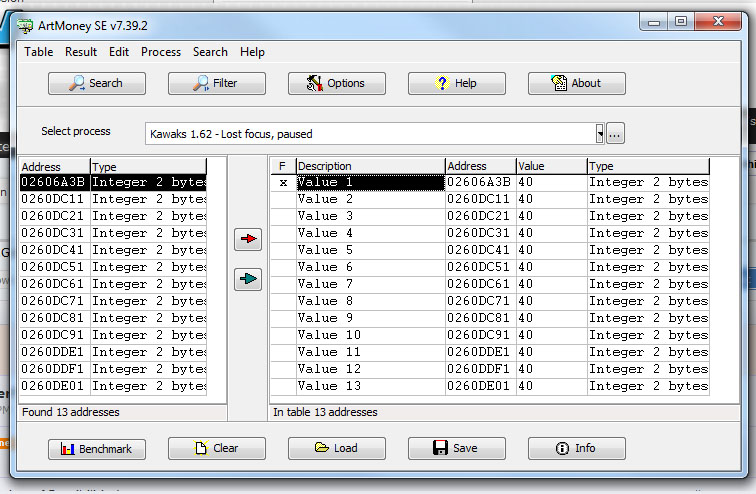
Task: Click the Value 5 description cell
Action: point(370,251)
